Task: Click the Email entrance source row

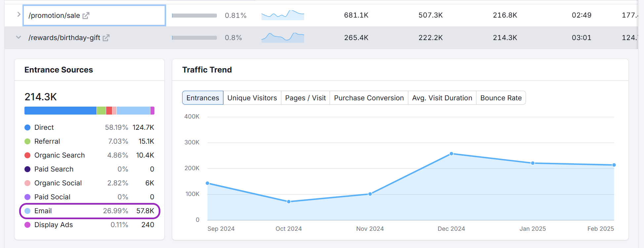Action: pyautogui.click(x=89, y=211)
